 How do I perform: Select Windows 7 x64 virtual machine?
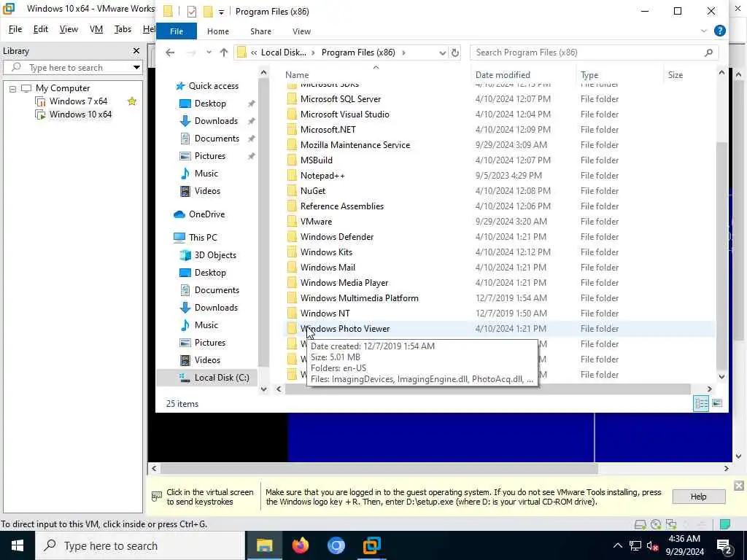[78, 101]
